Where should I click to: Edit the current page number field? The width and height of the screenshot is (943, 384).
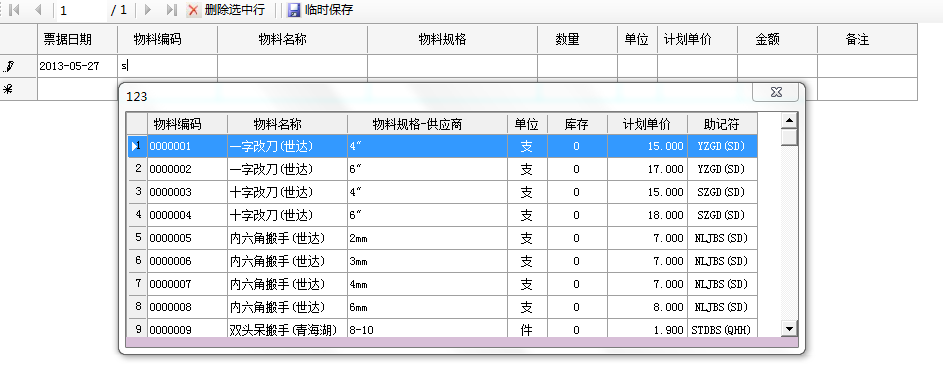[x=82, y=10]
